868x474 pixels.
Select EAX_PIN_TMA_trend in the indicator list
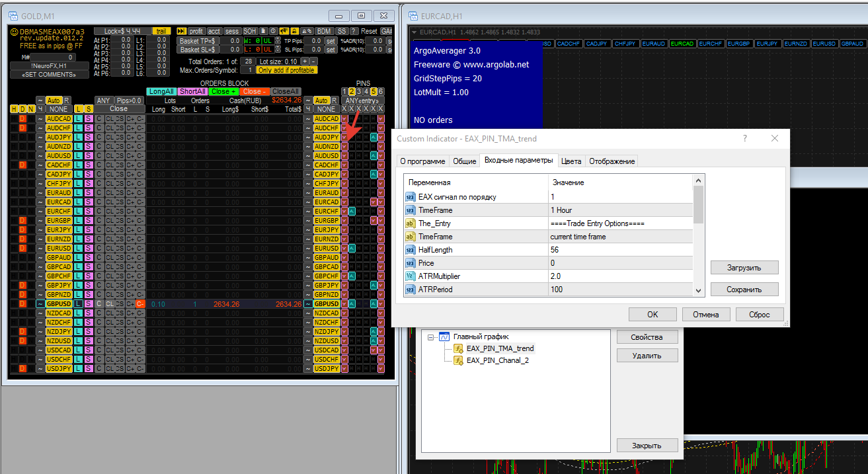coord(500,348)
